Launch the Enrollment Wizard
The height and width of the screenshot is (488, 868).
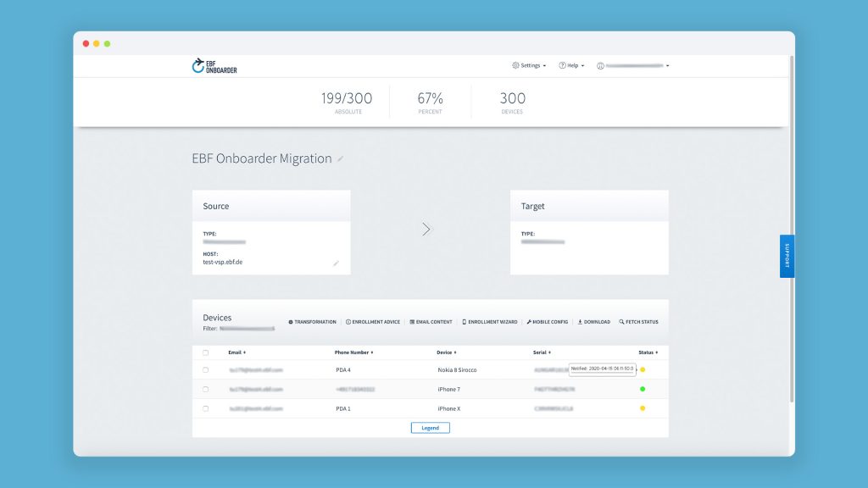point(489,322)
